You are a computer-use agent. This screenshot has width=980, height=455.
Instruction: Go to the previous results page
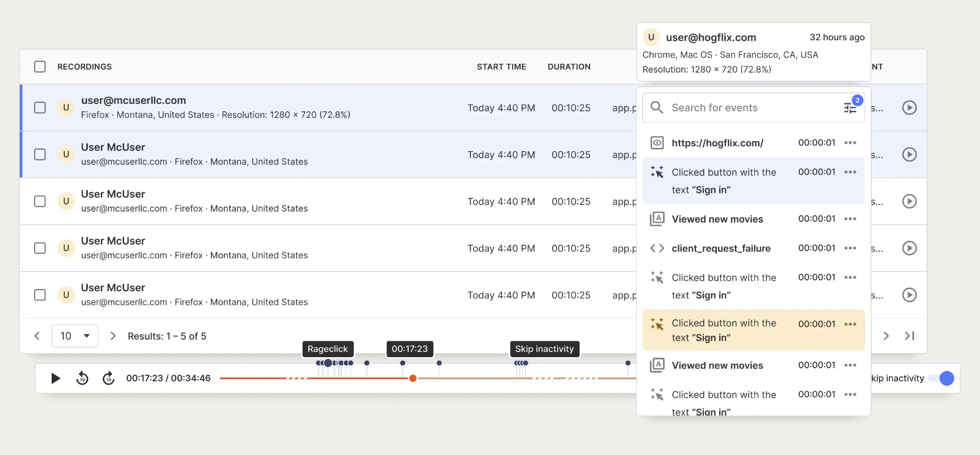click(x=37, y=336)
